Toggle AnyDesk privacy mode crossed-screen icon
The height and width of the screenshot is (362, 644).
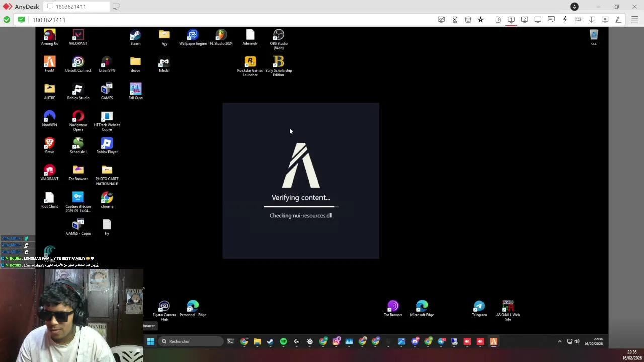[x=441, y=20]
